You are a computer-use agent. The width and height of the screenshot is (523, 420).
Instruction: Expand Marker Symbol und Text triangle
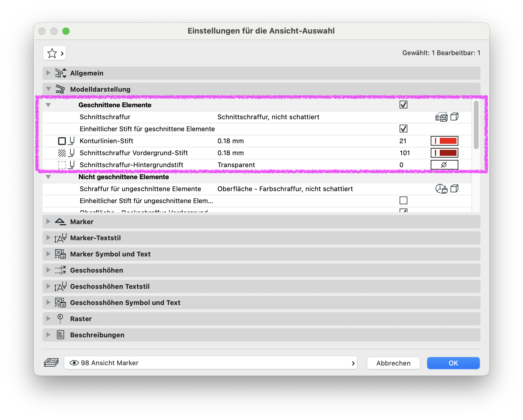pos(48,254)
